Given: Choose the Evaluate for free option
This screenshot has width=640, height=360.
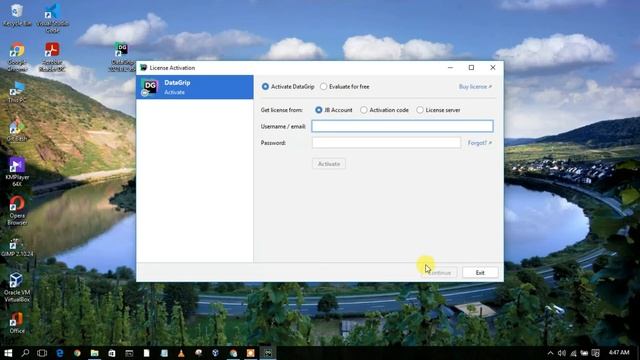Looking at the screenshot, I should (324, 87).
